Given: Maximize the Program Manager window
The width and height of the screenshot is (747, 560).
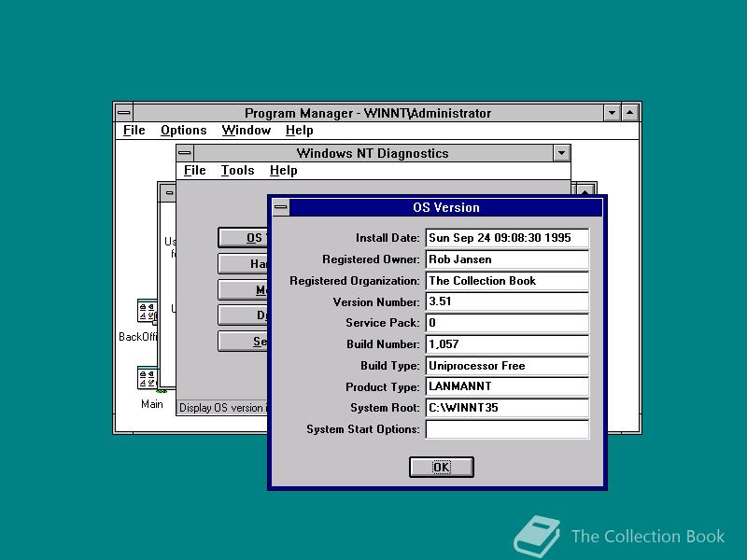Looking at the screenshot, I should (x=629, y=113).
